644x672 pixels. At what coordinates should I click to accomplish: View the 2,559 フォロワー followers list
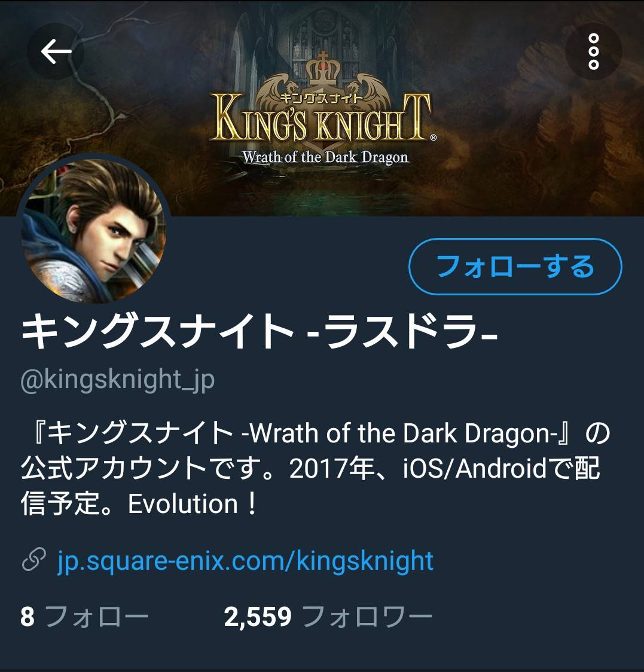click(x=328, y=617)
